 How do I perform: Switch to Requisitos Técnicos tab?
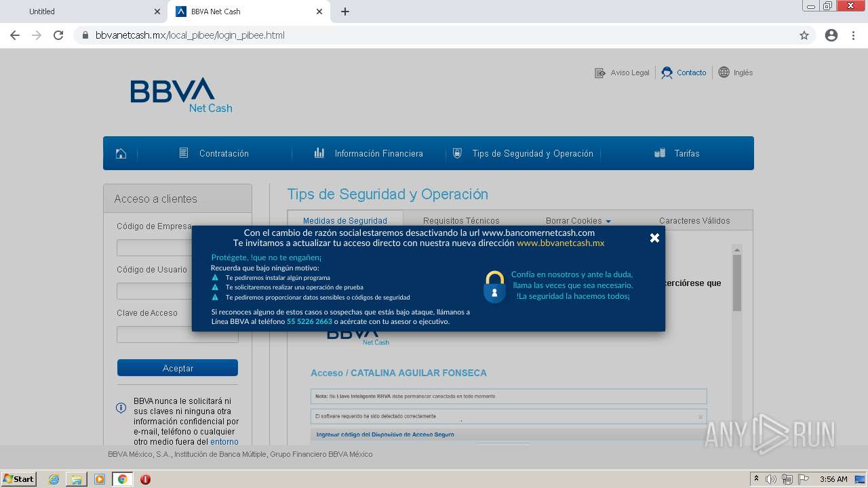(461, 221)
